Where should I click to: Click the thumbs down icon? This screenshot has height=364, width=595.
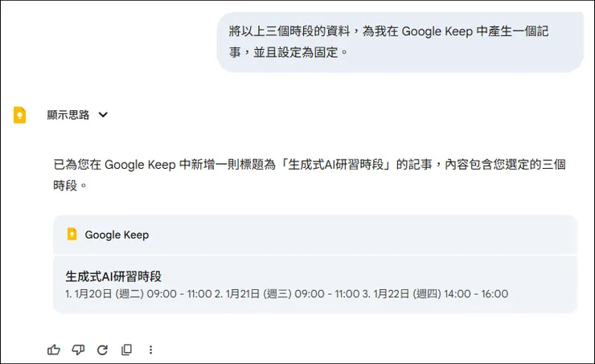[x=78, y=350]
